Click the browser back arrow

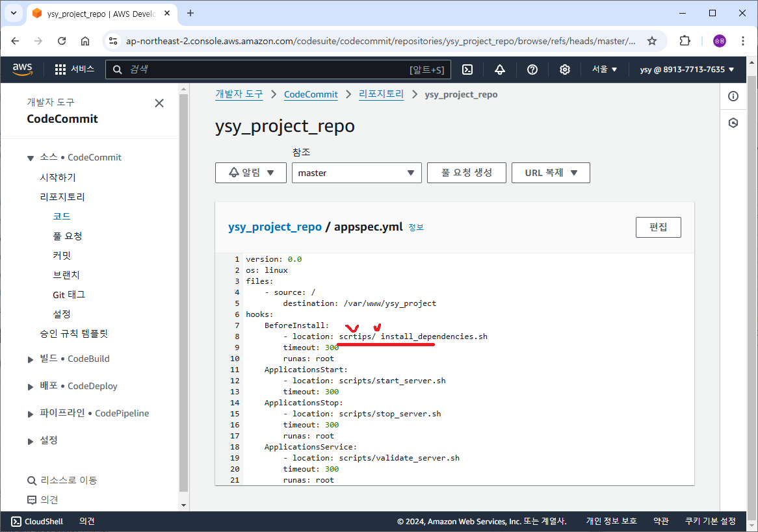pyautogui.click(x=15, y=41)
